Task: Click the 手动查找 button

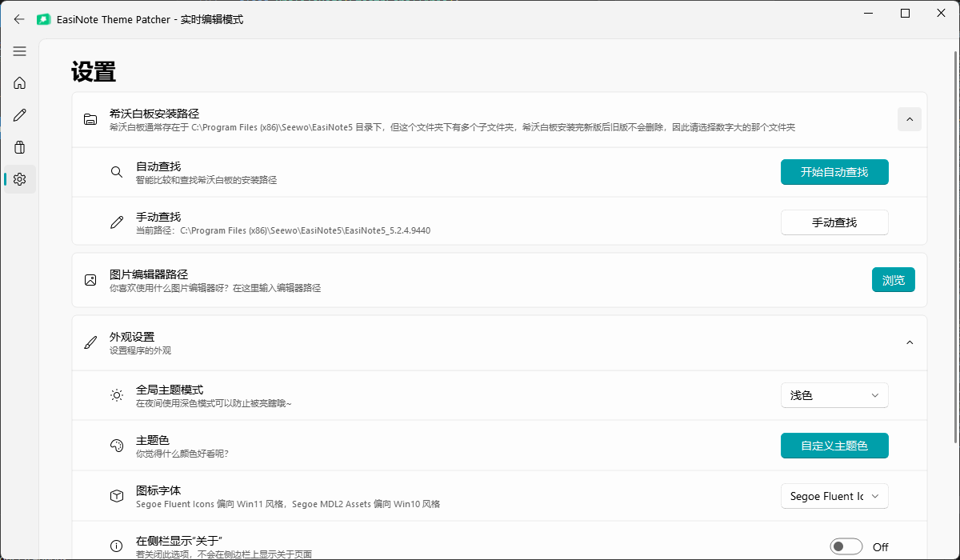Action: (x=834, y=222)
